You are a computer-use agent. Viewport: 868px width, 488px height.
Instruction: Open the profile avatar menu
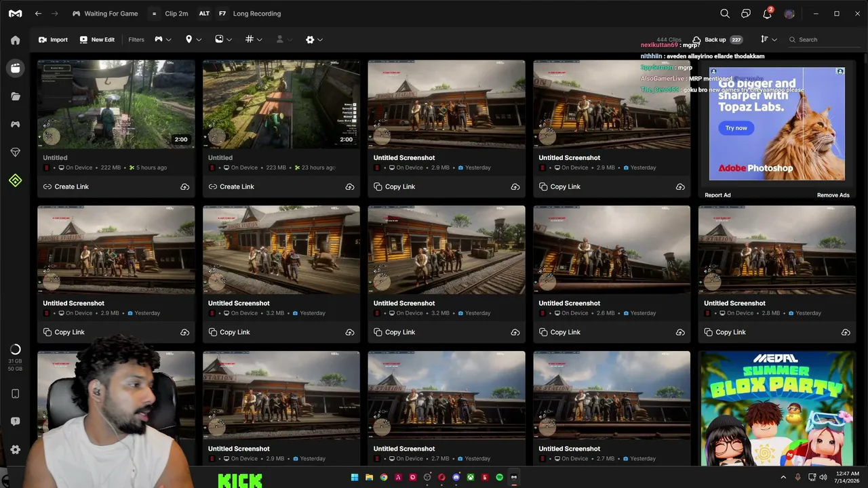(789, 14)
